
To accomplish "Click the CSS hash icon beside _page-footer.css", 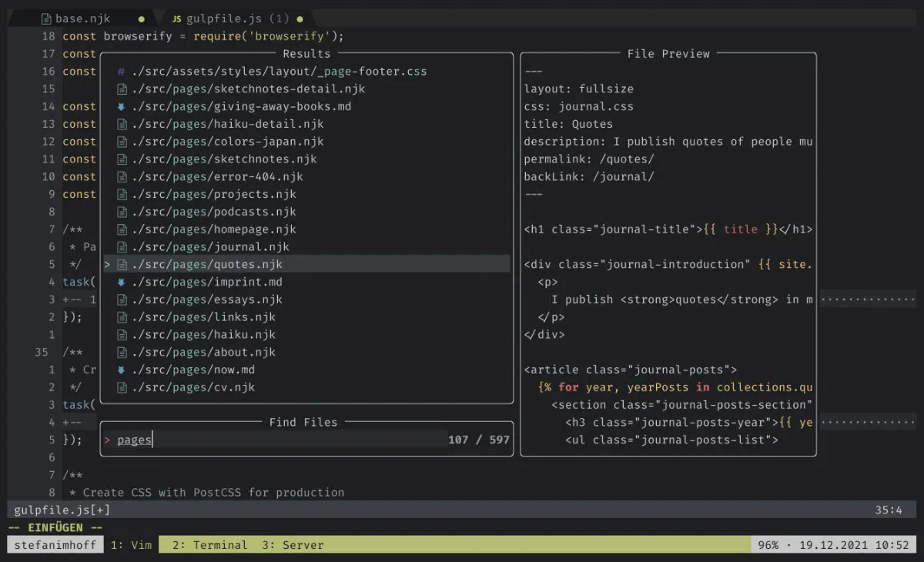I will [x=121, y=72].
